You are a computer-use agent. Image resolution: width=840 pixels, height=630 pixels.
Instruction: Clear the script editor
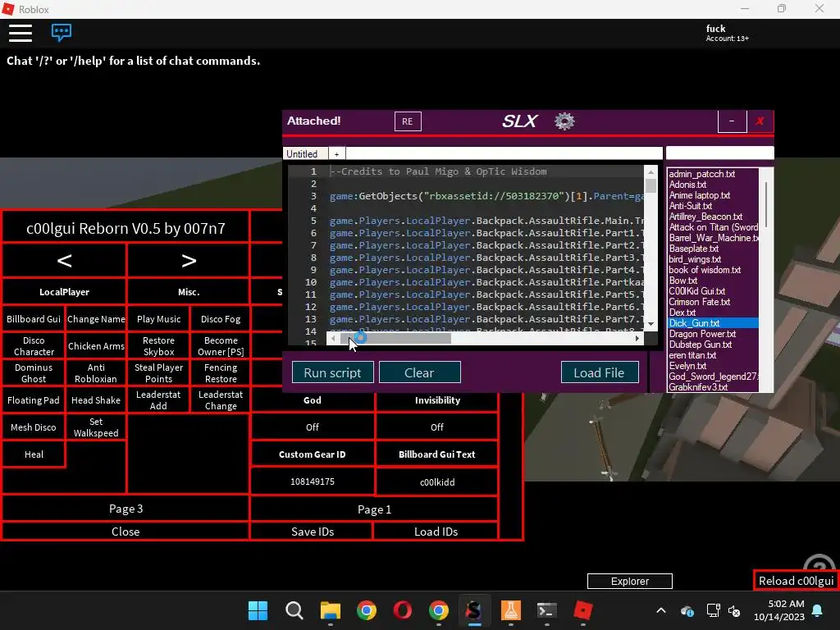pyautogui.click(x=419, y=372)
